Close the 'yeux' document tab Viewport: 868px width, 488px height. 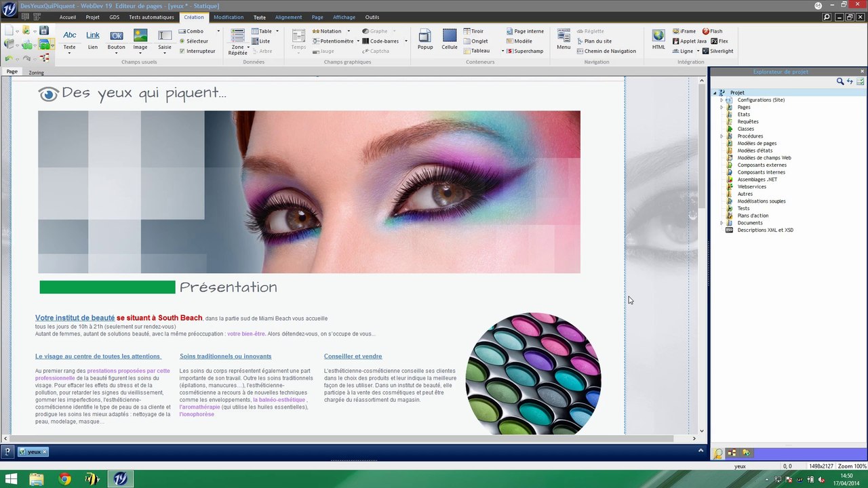coord(45,452)
